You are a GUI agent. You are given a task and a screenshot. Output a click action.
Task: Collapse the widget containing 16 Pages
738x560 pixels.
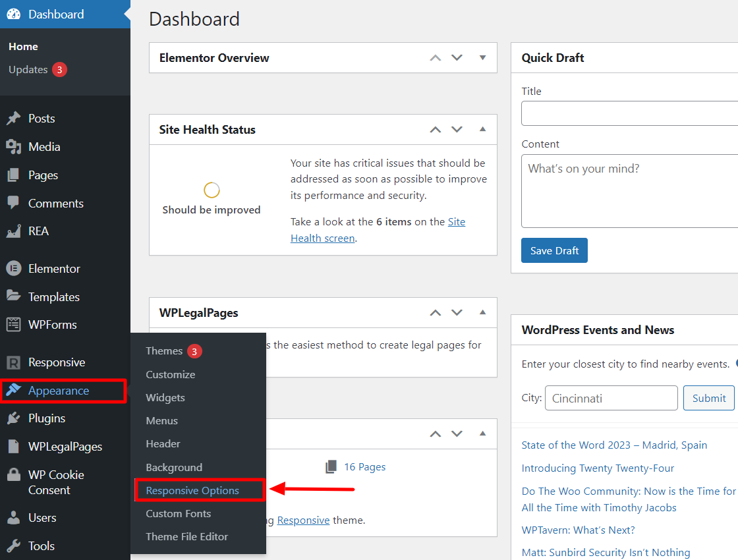482,434
